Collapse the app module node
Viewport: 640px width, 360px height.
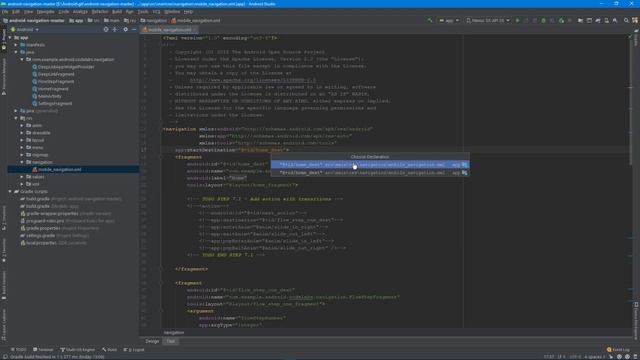pyautogui.click(x=10, y=38)
